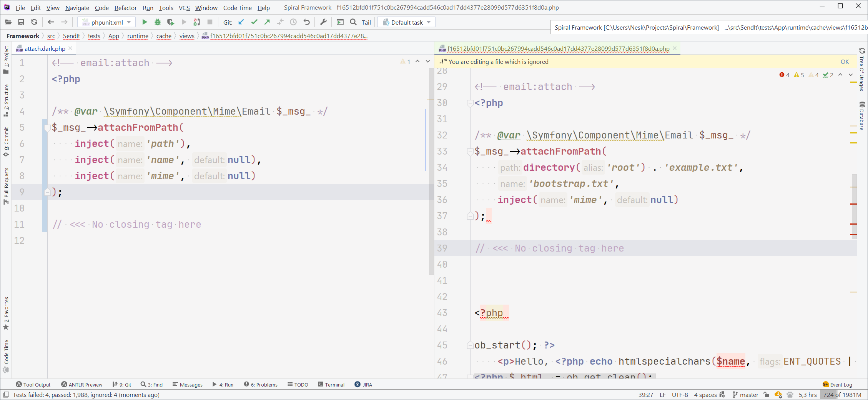Open the JIRA tool window
The width and height of the screenshot is (868, 400).
click(x=363, y=385)
